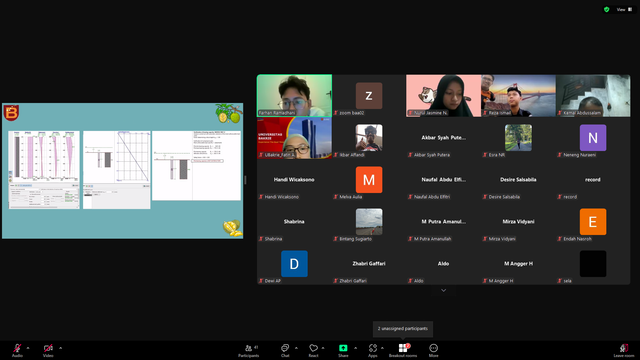Click the 'Bintang Sugiarto' name label
The width and height of the screenshot is (640, 360).
(x=356, y=239)
